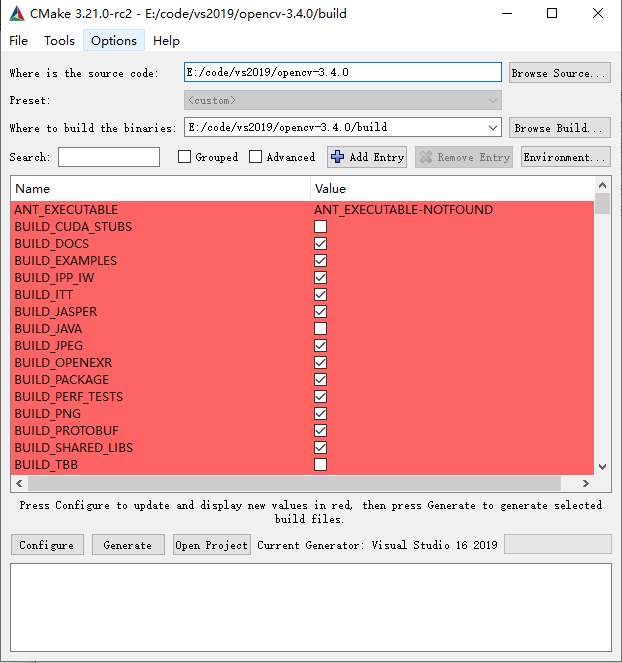The height and width of the screenshot is (663, 622).
Task: Expand the Preset custom dropdown
Action: 343,100
